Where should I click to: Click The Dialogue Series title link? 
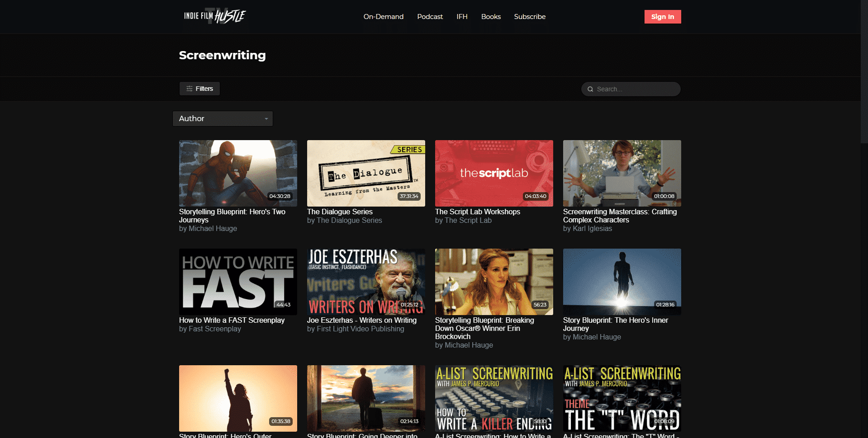(340, 212)
